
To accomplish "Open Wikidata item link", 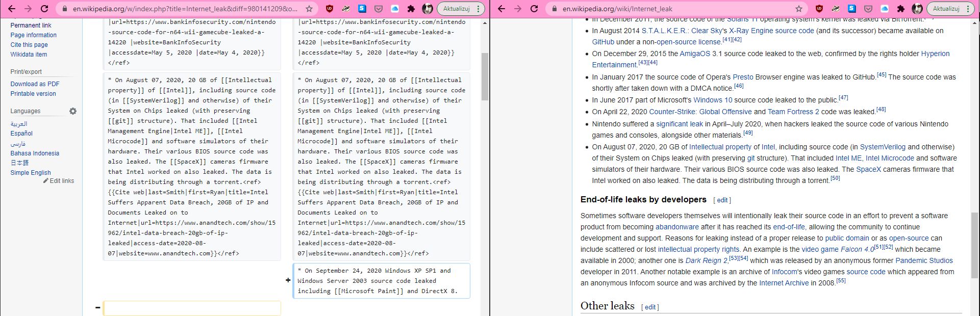I will [29, 55].
